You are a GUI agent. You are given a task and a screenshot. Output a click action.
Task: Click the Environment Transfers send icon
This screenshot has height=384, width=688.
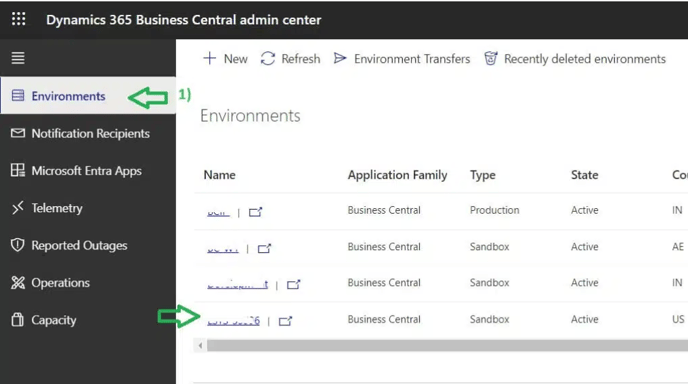pos(340,58)
